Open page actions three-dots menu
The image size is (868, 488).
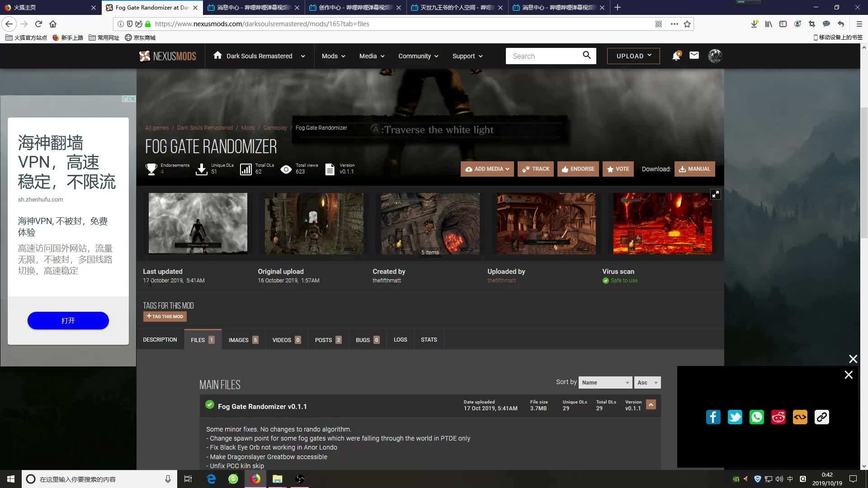click(674, 24)
